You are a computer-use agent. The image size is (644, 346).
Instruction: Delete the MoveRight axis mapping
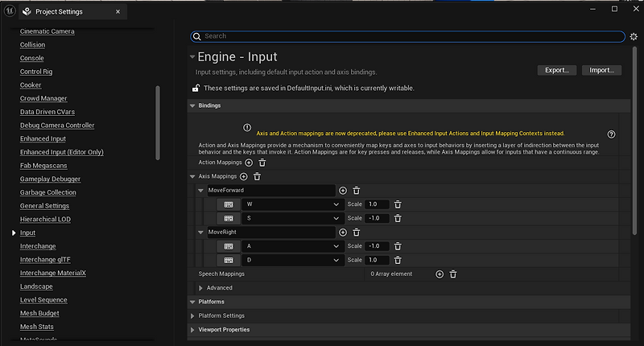click(x=357, y=233)
